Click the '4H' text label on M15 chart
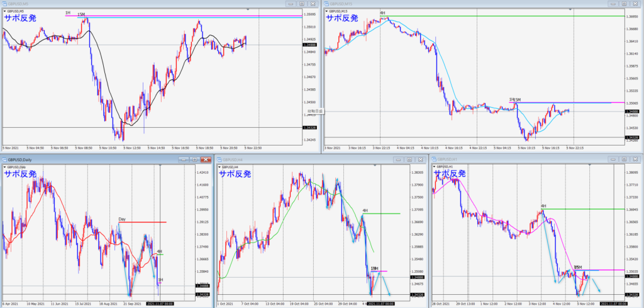 pos(382,13)
